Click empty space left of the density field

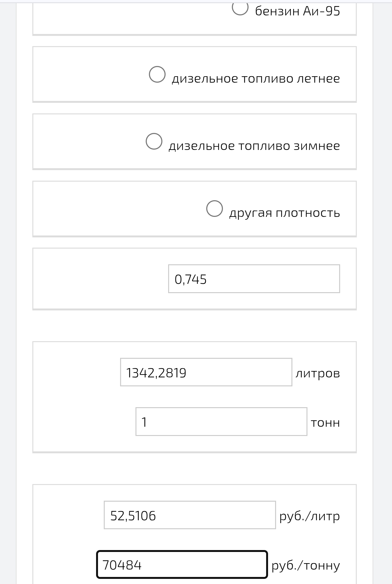(x=99, y=279)
